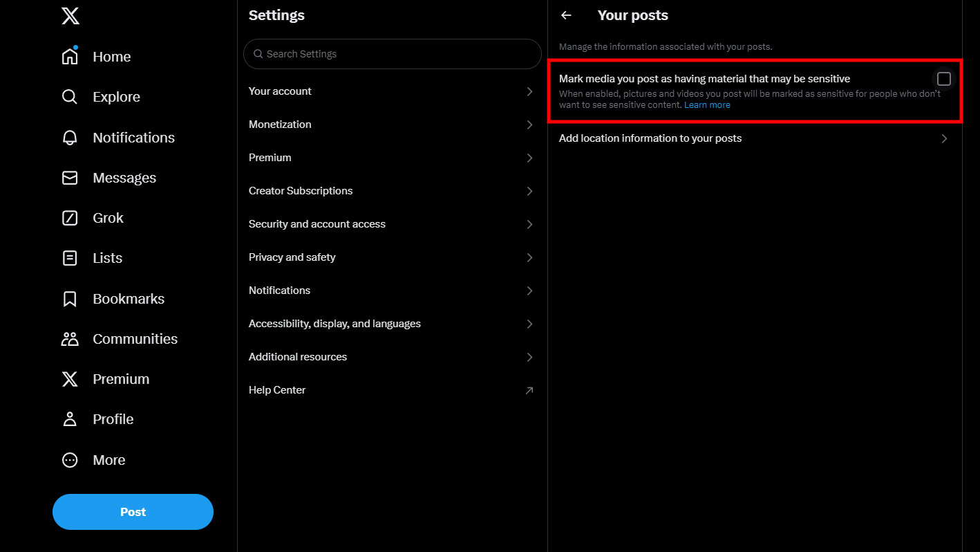This screenshot has height=552, width=980.
Task: Click the Notifications bell icon
Action: pos(70,138)
